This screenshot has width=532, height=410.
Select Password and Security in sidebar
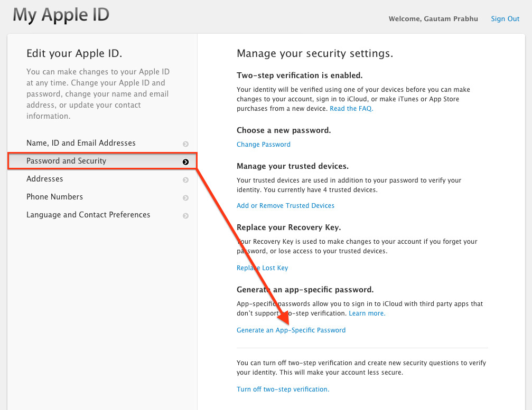pyautogui.click(x=66, y=161)
